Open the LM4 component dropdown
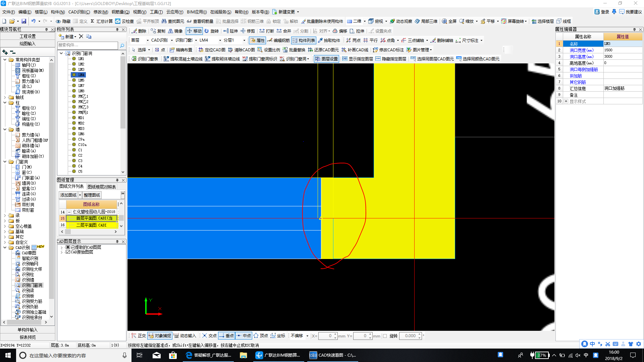Image resolution: width=644 pixels, height=362 pixels. point(220,40)
